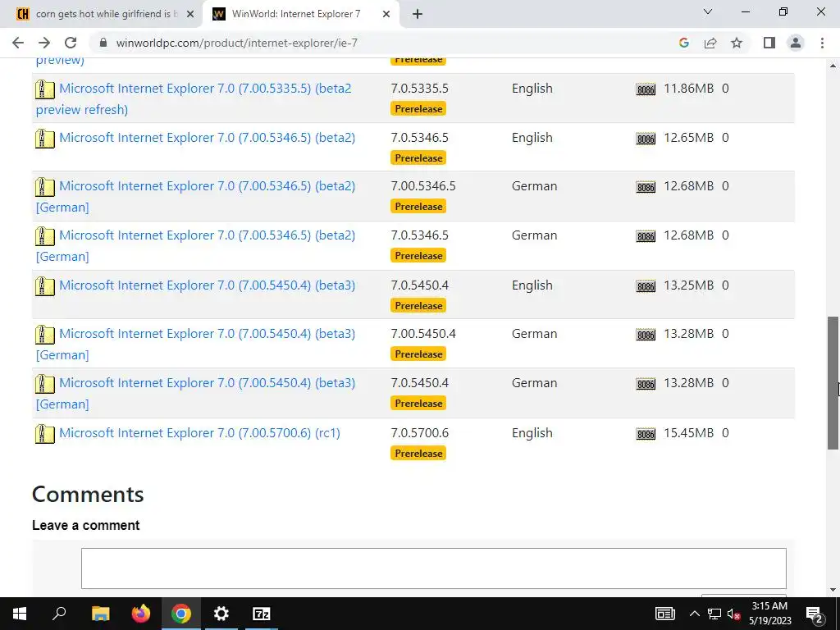Open the tab search dropdown chevron
Image resolution: width=840 pixels, height=630 pixels.
point(708,11)
